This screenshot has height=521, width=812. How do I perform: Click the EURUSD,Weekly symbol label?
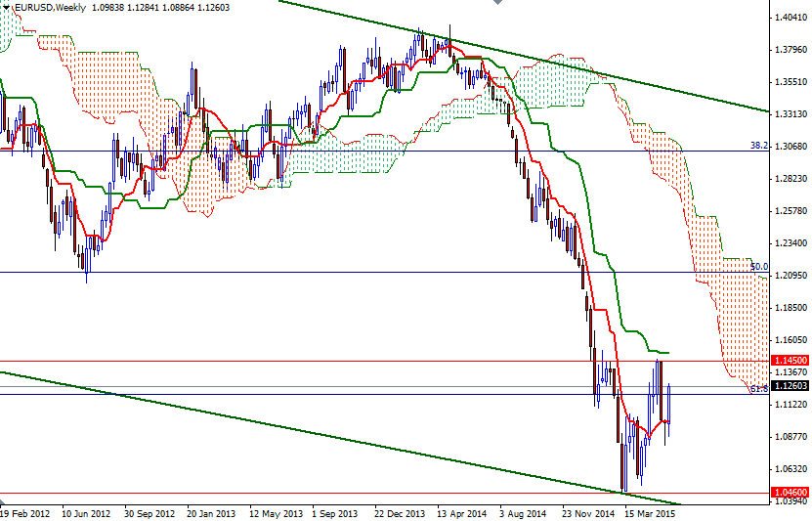(49, 7)
